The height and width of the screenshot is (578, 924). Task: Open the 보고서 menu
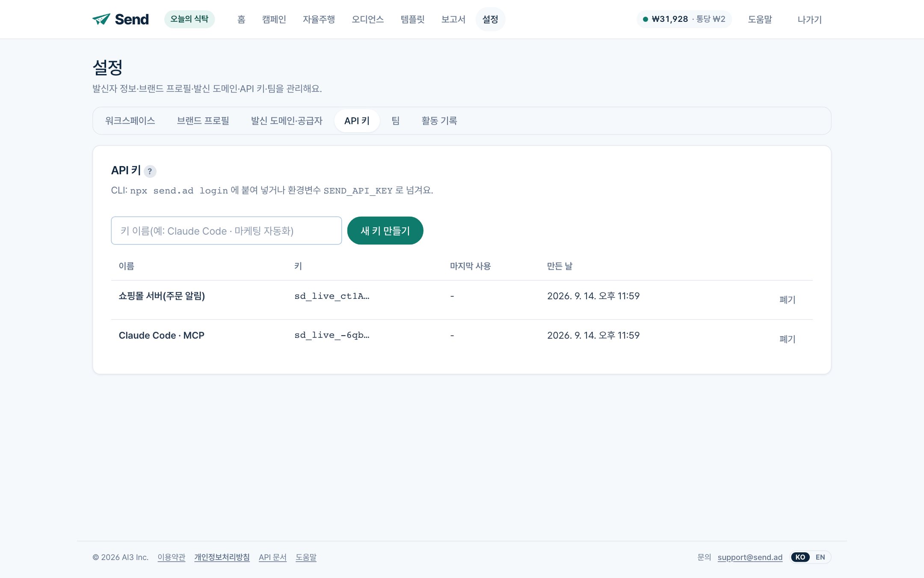(x=453, y=19)
